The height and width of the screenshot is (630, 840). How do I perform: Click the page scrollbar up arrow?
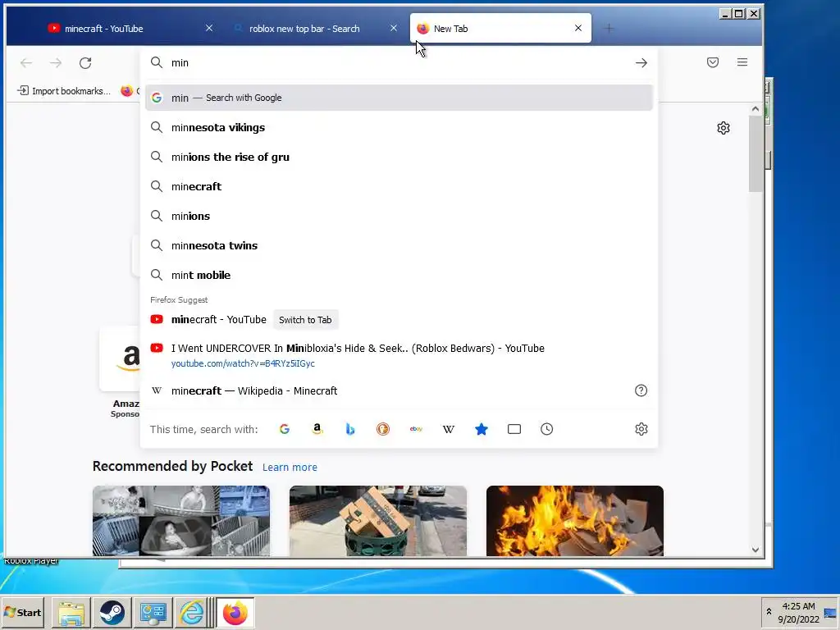click(x=756, y=109)
